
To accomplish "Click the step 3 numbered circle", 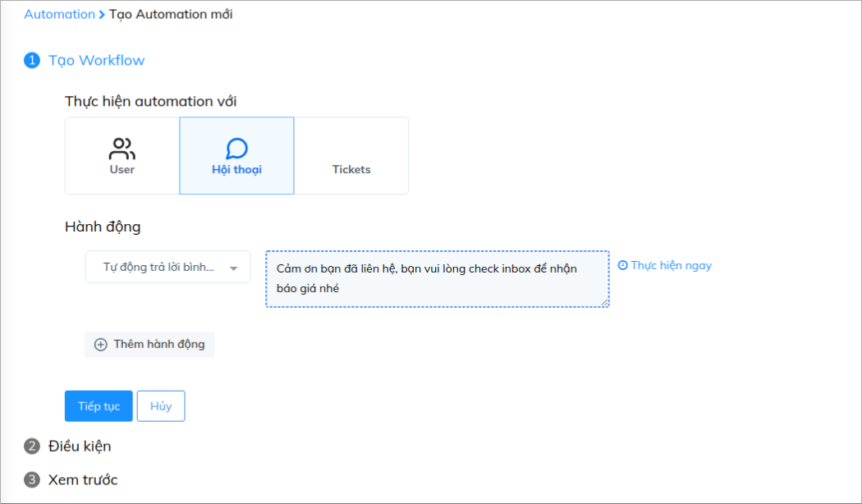I will coord(32,480).
